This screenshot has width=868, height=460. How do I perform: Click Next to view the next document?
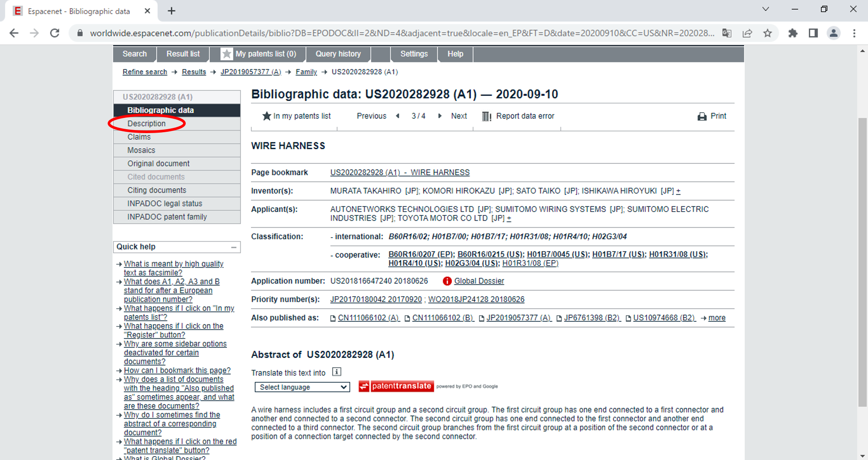click(459, 116)
